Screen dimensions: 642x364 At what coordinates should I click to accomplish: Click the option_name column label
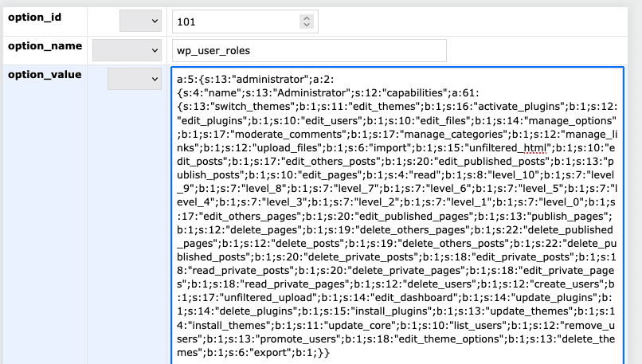click(45, 46)
